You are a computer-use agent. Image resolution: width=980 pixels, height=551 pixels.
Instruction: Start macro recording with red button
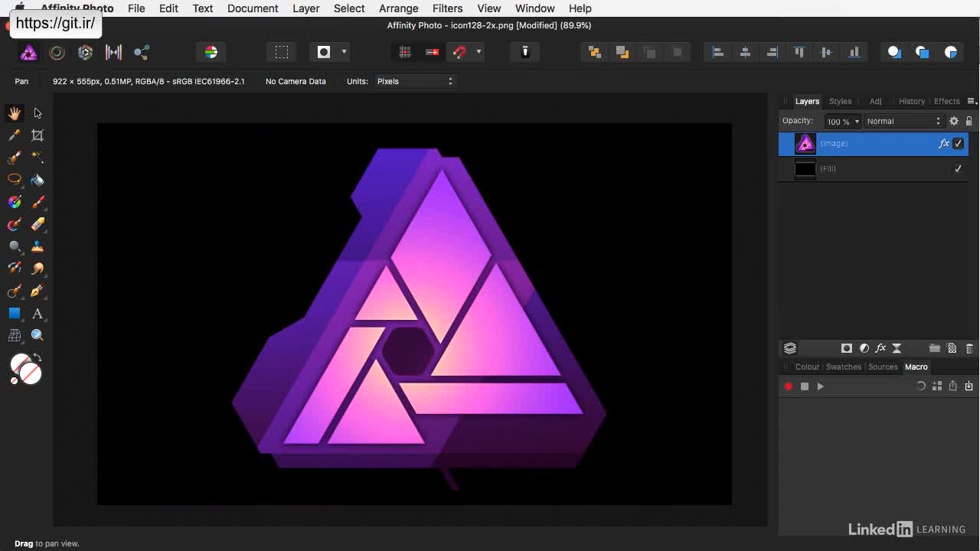788,386
